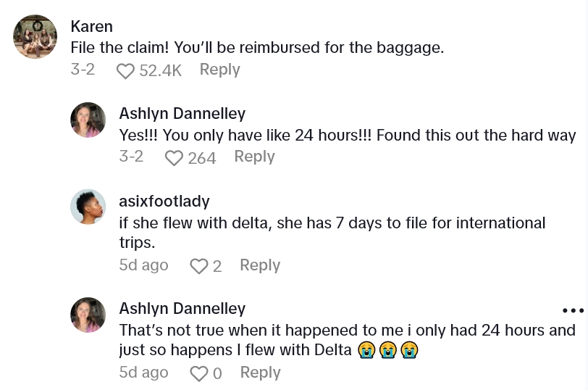
Task: Like Karen's comment with the heart icon
Action: pos(126,70)
